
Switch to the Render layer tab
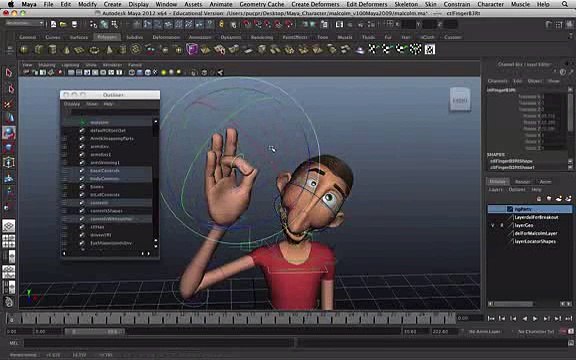tap(522, 181)
